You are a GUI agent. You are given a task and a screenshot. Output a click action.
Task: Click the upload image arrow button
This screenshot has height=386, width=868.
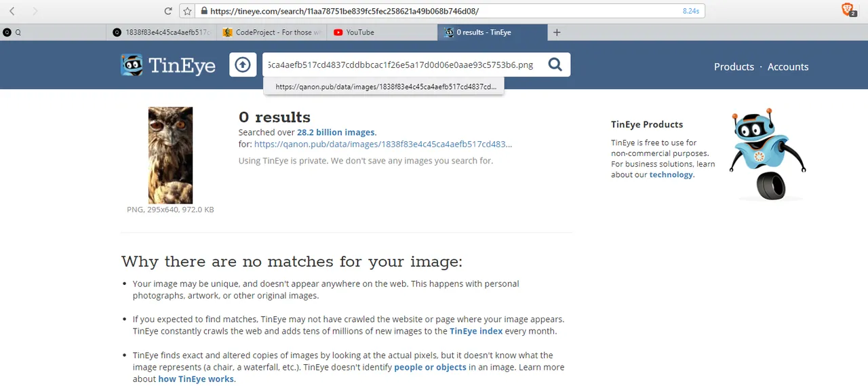243,64
